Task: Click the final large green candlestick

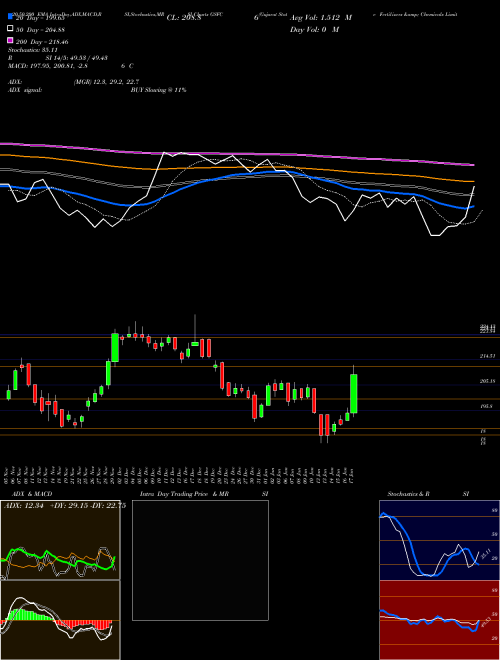Action: coord(354,394)
